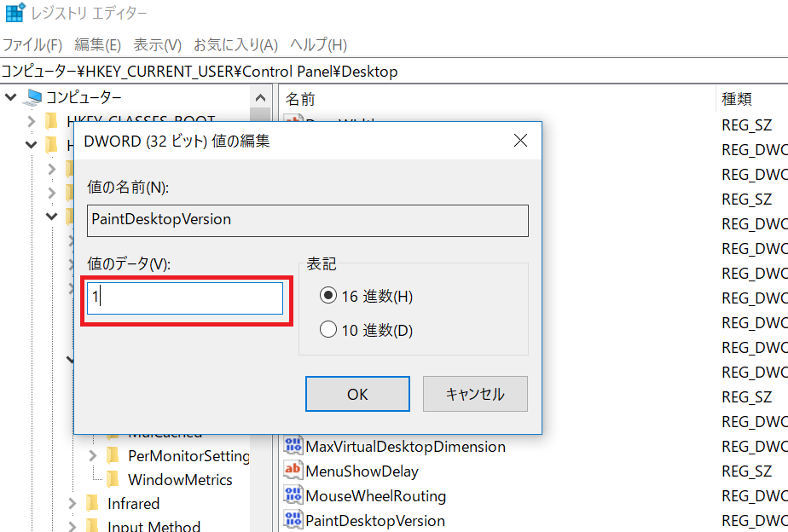Viewport: 788px width, 532px height.
Task: Click the キャンセル button
Action: tap(475, 394)
